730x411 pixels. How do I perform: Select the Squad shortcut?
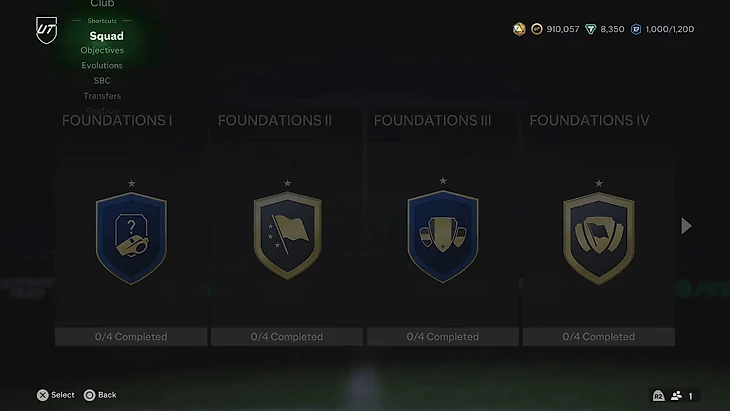tap(107, 36)
